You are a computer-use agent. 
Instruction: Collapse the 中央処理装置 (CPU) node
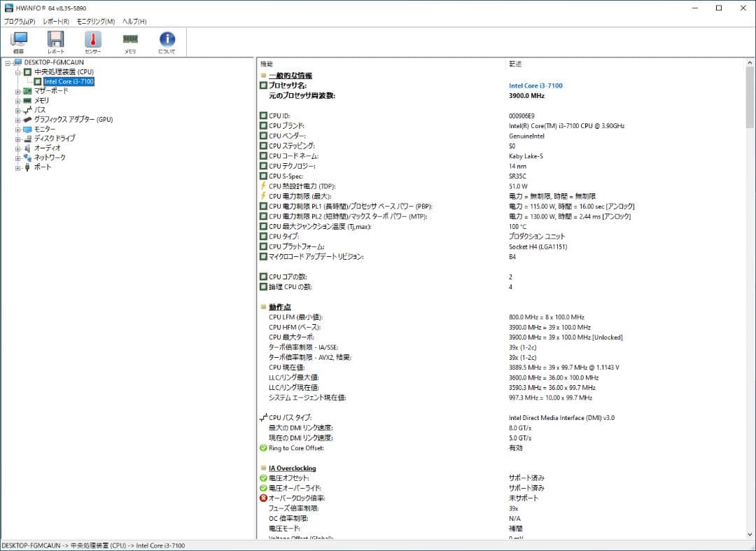coord(17,72)
